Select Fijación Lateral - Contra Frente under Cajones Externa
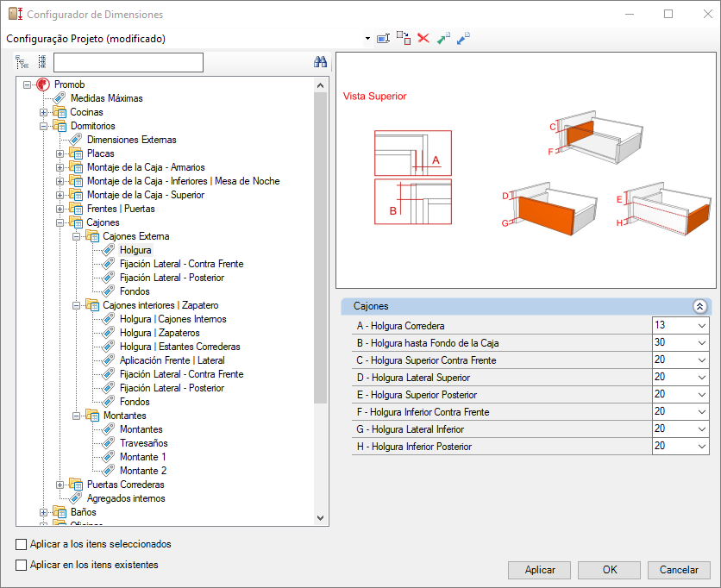Screen dimensions: 721x588 (181, 264)
